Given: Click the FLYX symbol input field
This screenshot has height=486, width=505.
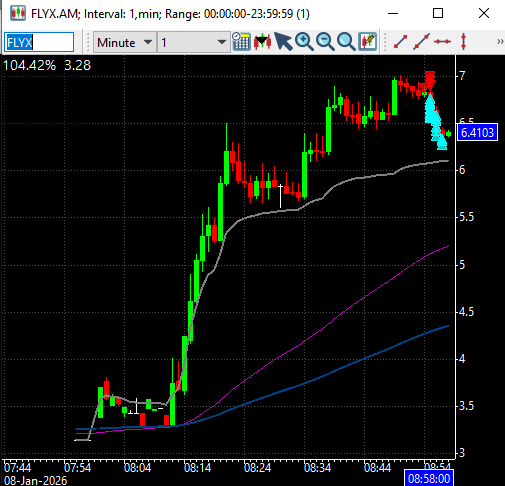Looking at the screenshot, I should coord(39,42).
